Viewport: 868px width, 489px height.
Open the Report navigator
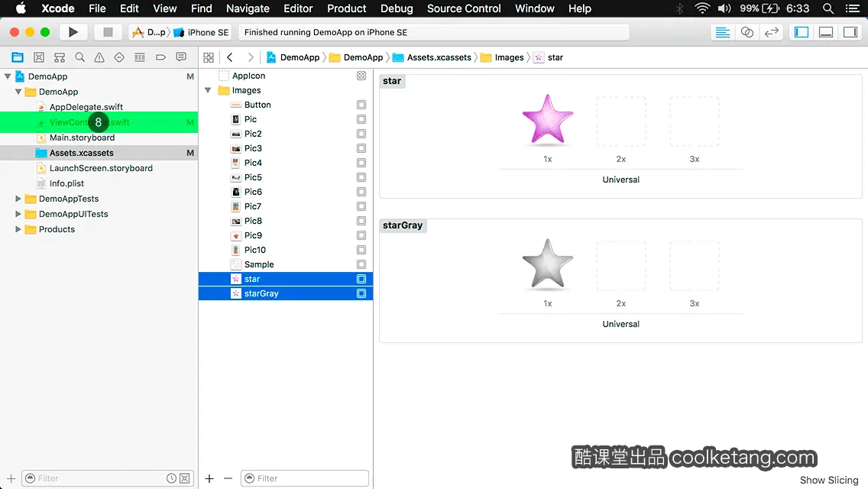point(181,57)
